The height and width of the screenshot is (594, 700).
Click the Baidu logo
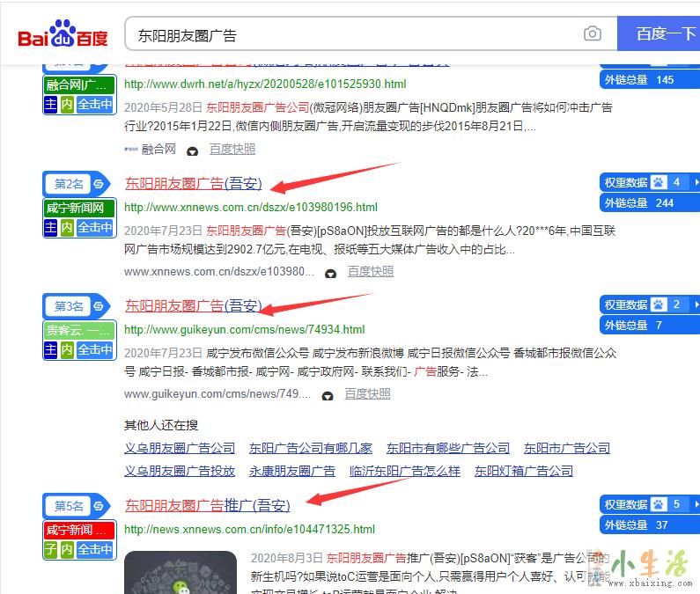(63, 36)
